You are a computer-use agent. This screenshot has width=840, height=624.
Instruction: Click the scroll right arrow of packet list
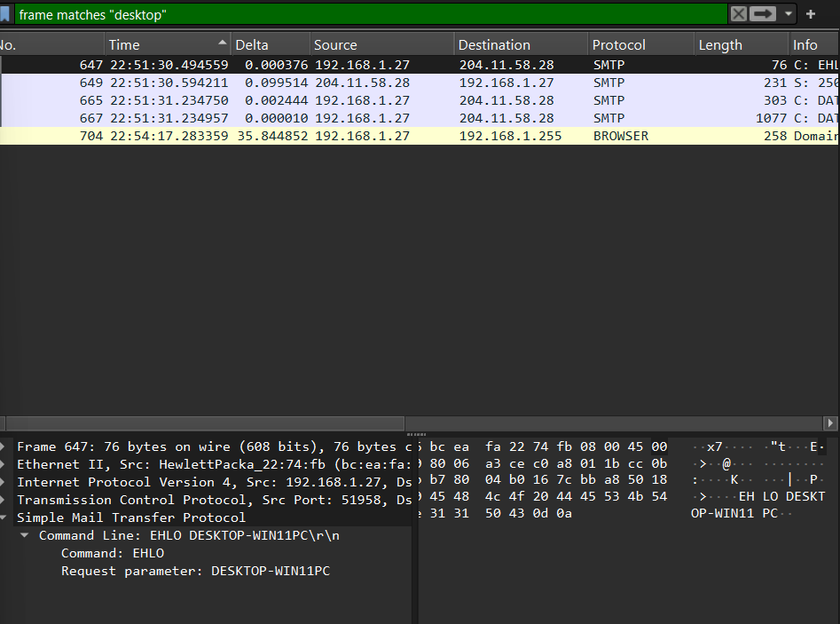point(830,423)
